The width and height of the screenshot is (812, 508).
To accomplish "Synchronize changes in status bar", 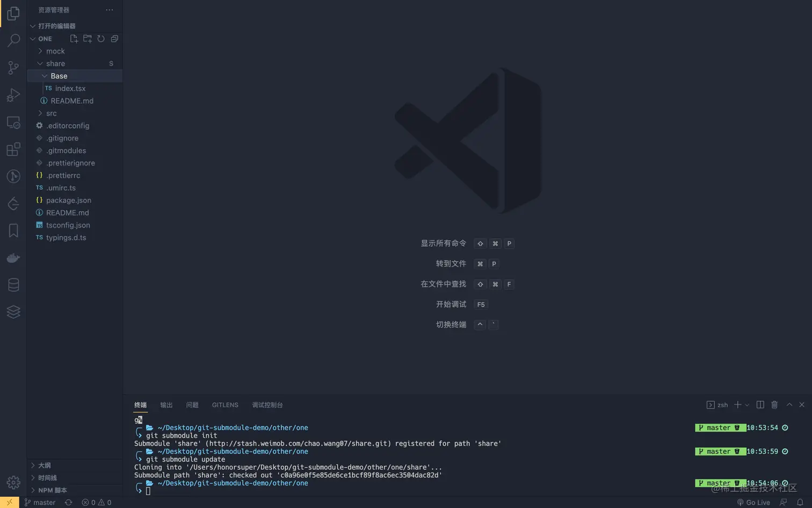I will pyautogui.click(x=68, y=502).
